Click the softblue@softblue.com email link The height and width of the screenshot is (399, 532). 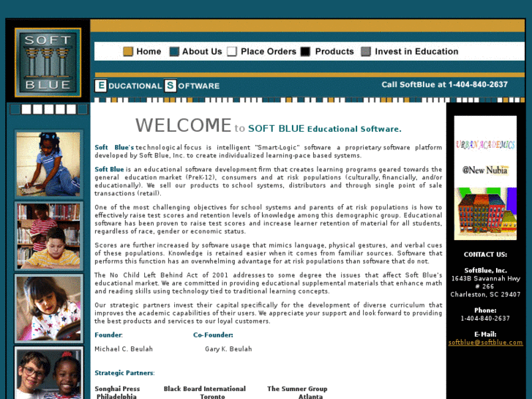click(x=485, y=343)
